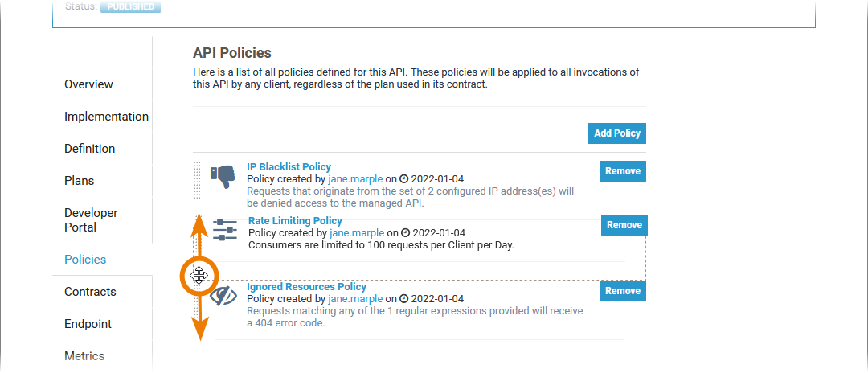Open the Overview section
Screen dimensions: 868x373
click(x=88, y=84)
